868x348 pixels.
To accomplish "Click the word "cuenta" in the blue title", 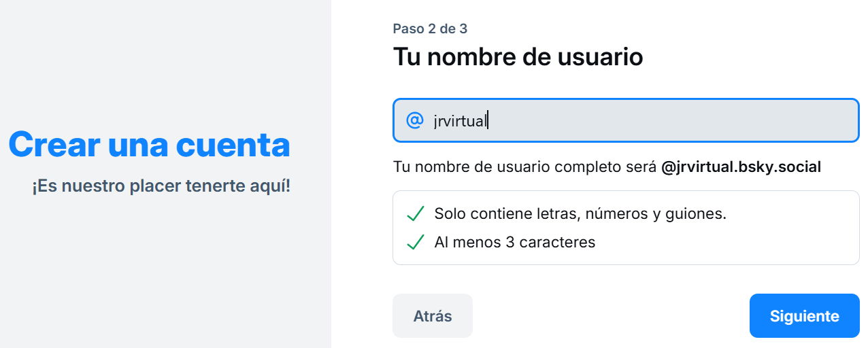I will tap(233, 145).
